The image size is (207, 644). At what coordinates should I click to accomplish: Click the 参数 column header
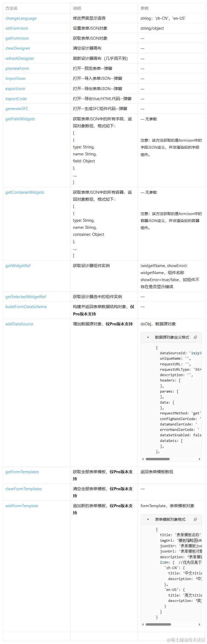point(145,8)
